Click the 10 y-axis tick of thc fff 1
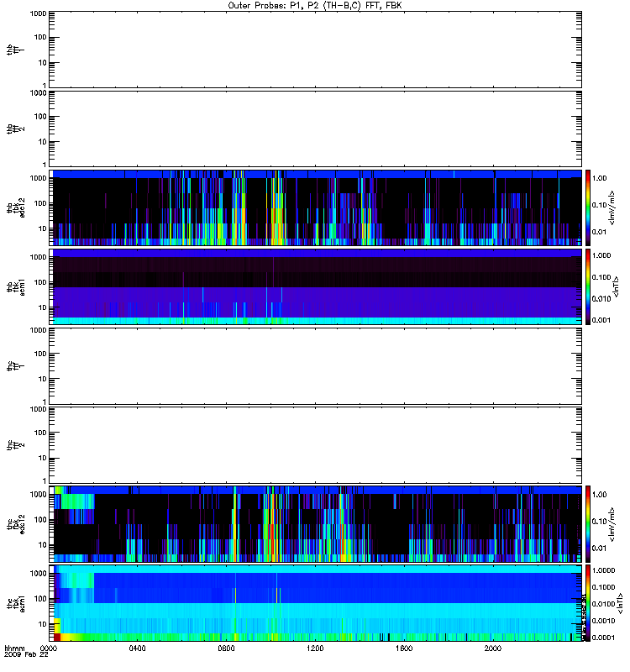630x672 pixels. [43, 380]
